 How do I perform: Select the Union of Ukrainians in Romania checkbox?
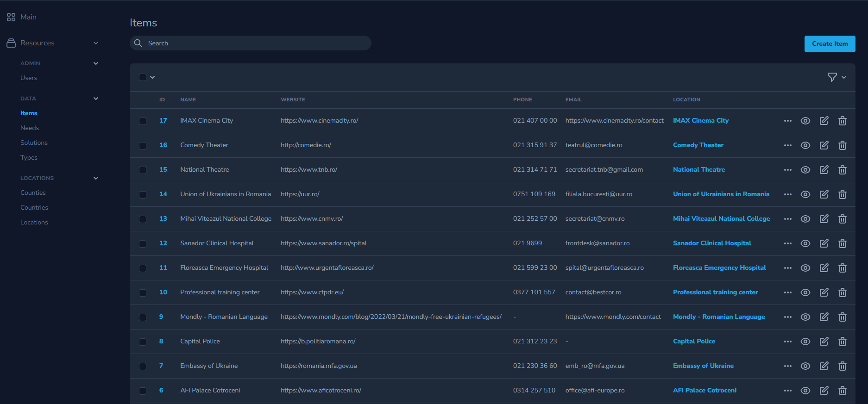(143, 195)
